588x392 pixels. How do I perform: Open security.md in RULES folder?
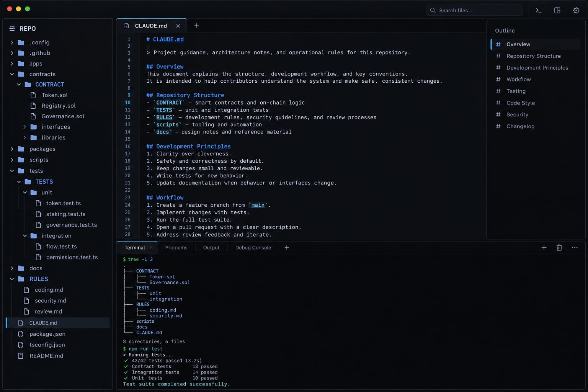pos(50,301)
